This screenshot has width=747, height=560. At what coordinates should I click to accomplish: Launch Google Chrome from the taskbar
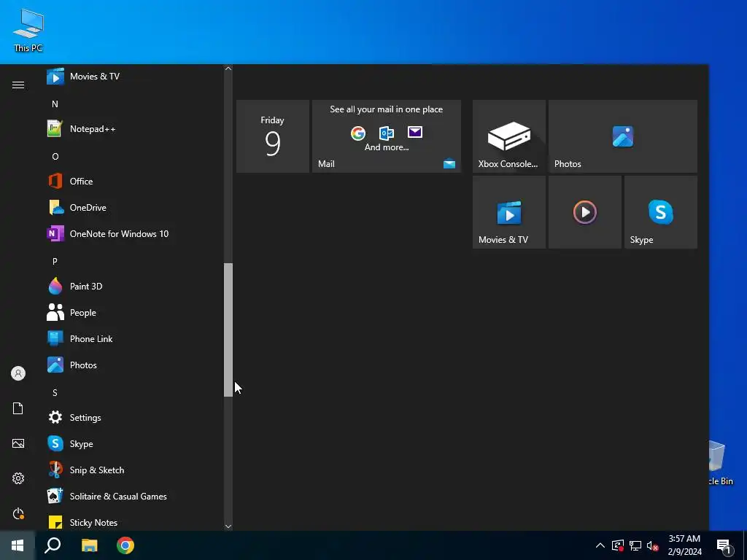point(125,545)
